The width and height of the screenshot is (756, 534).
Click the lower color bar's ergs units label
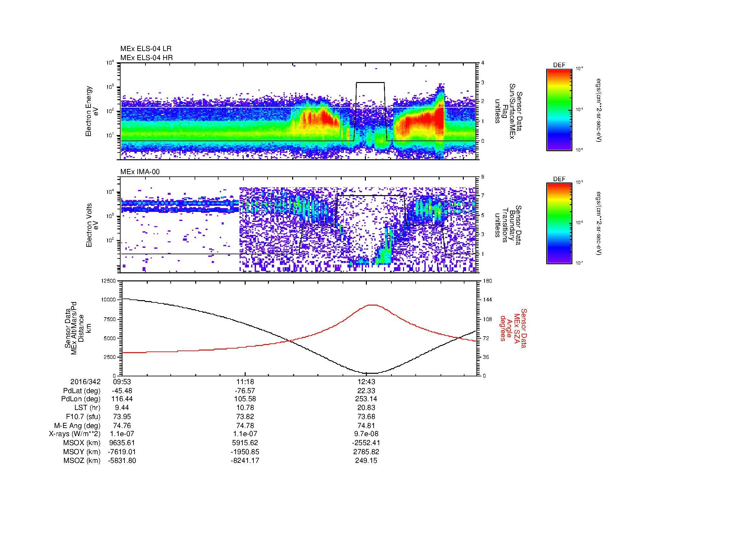coord(599,224)
